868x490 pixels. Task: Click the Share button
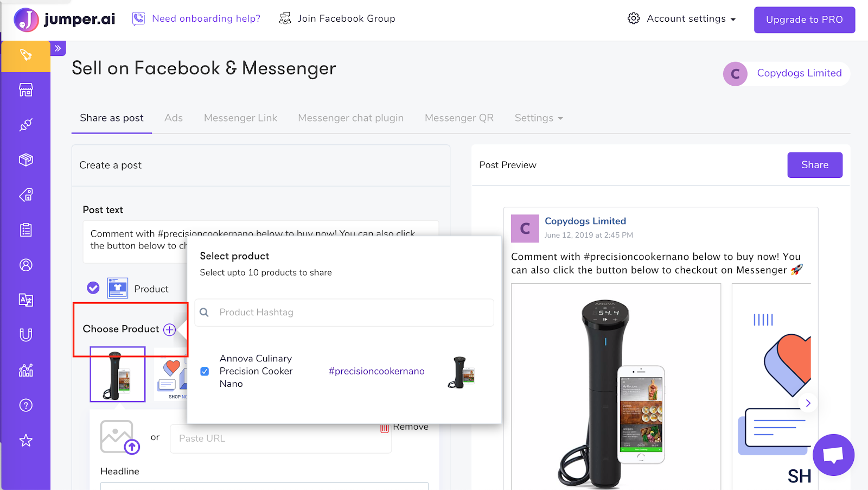coord(815,165)
